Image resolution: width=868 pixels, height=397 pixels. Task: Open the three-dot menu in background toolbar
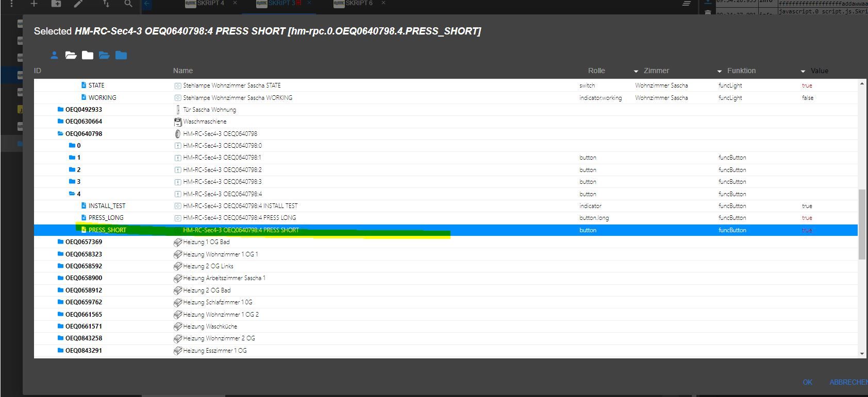click(x=11, y=4)
